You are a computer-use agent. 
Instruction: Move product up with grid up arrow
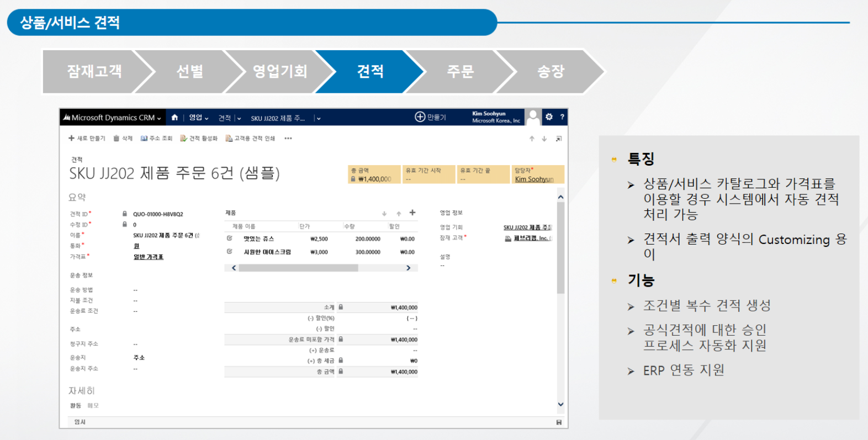click(399, 213)
